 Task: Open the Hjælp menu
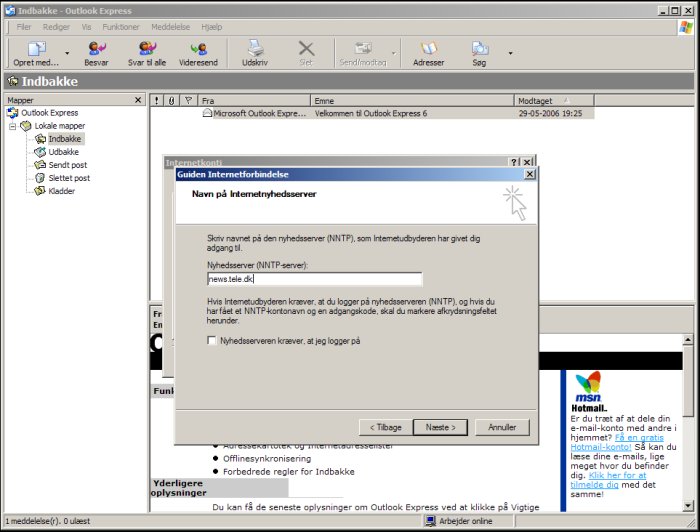coord(211,27)
